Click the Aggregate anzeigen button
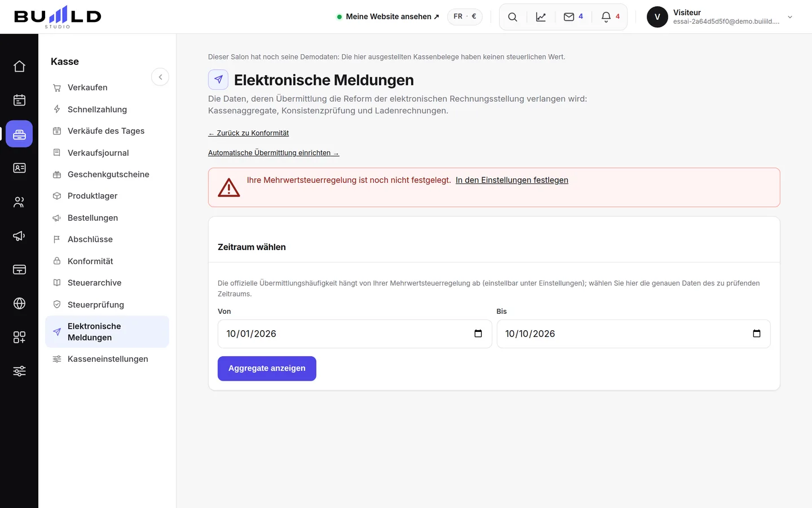 tap(267, 369)
